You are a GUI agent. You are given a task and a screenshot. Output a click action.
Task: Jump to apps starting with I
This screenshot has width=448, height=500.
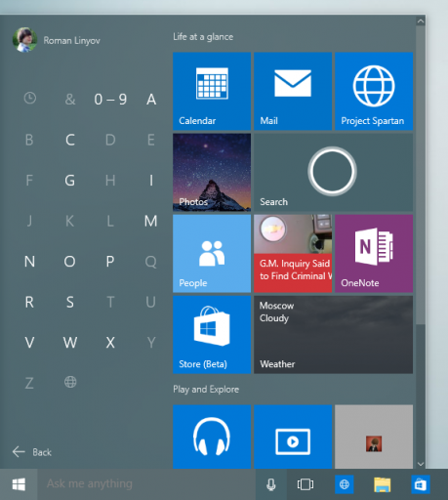click(151, 181)
